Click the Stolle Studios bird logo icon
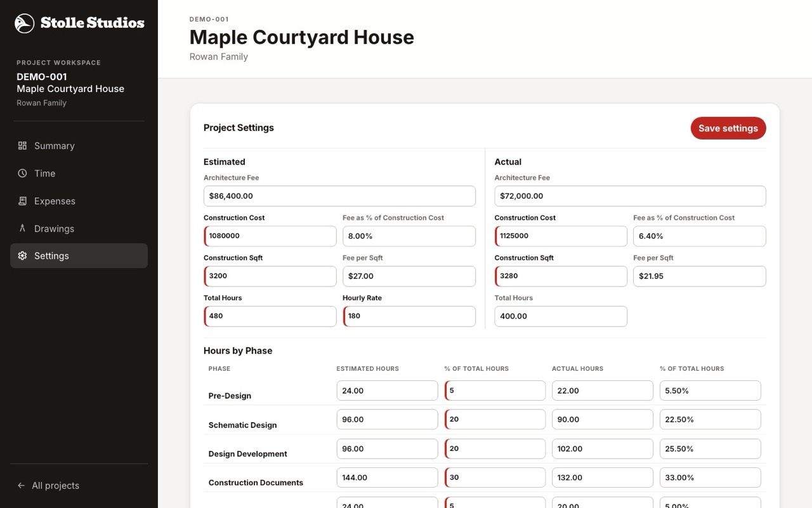812x508 pixels. coord(25,23)
